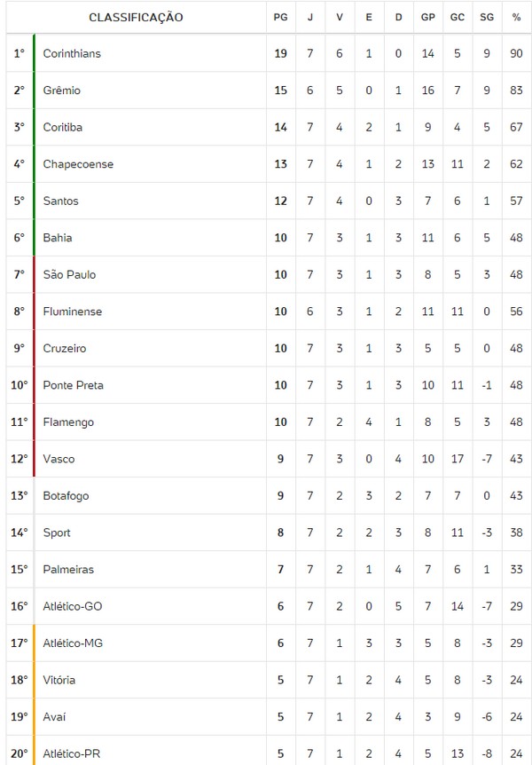Click the CLASSIFICAÇÃO column header
The height and width of the screenshot is (765, 532).
tap(136, 18)
